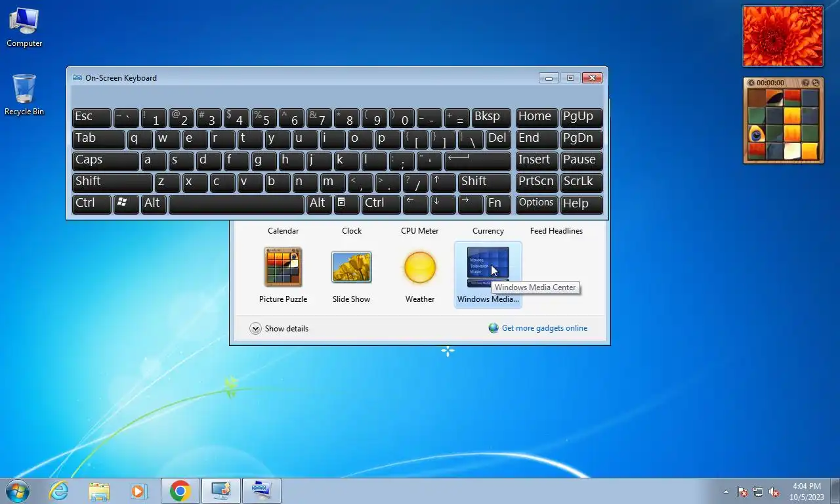Select the Calendar gadget label
The width and height of the screenshot is (840, 504).
[283, 231]
